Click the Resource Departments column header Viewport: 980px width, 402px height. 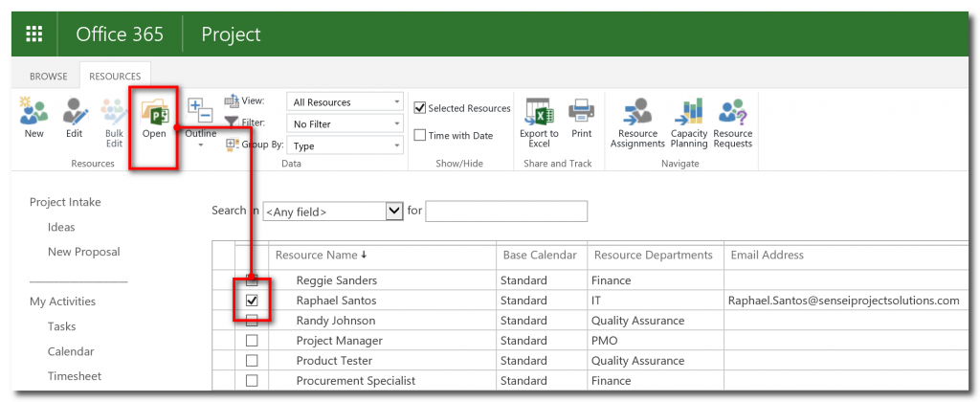pos(655,256)
